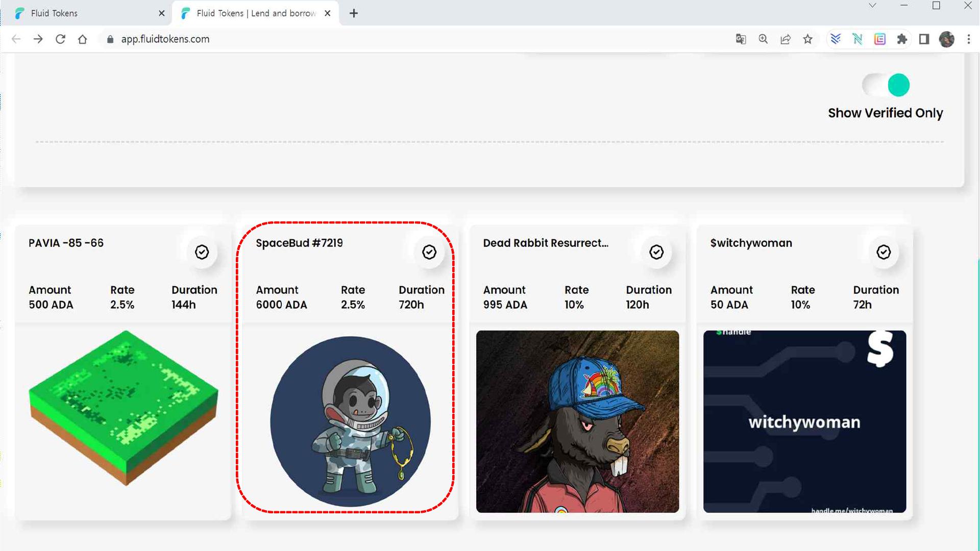Viewport: 980px width, 551px height.
Task: Share this page via share icon
Action: coord(786,39)
